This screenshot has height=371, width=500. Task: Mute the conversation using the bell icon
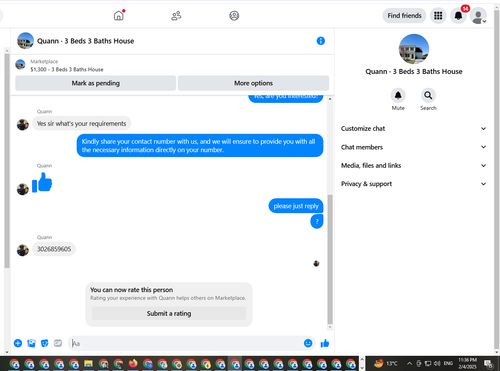pyautogui.click(x=398, y=96)
